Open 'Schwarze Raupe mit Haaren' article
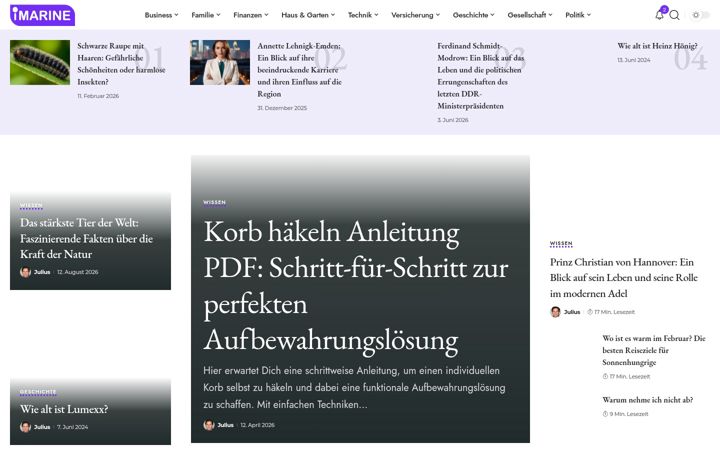 [x=121, y=64]
